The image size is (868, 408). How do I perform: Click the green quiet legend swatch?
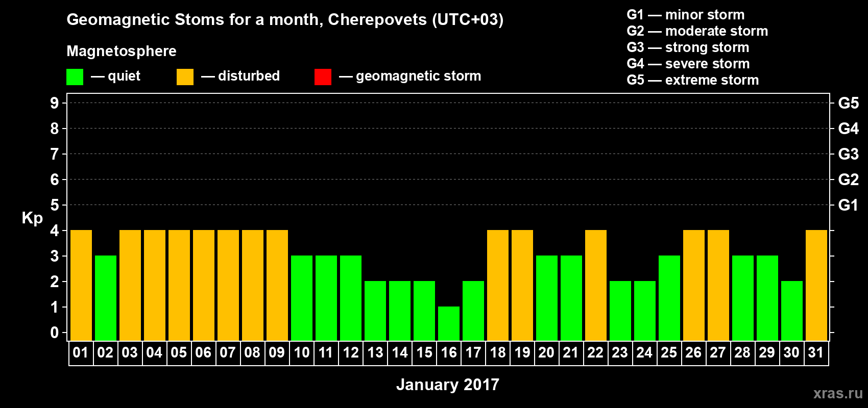75,77
